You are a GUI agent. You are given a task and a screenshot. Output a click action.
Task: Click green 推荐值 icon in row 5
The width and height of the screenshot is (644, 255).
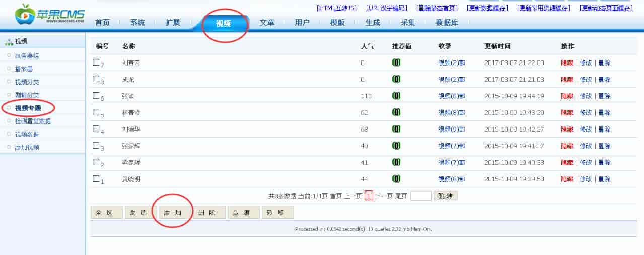pos(396,112)
